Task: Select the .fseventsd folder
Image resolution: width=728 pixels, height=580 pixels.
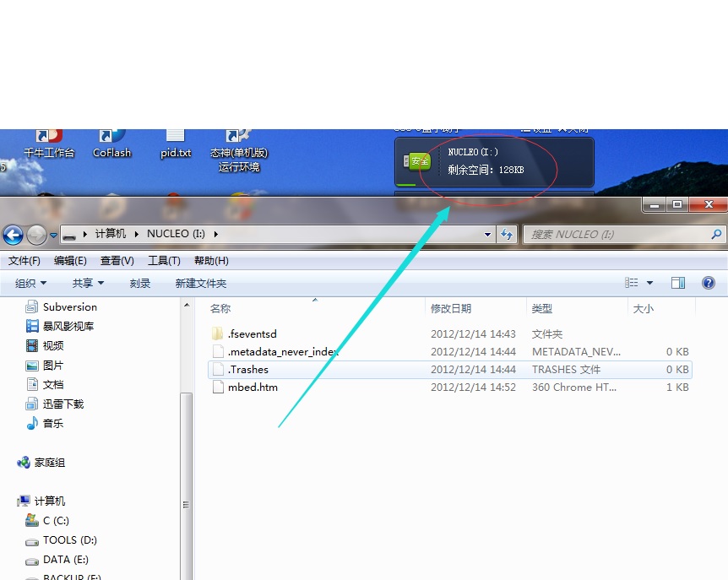Action: pos(253,334)
